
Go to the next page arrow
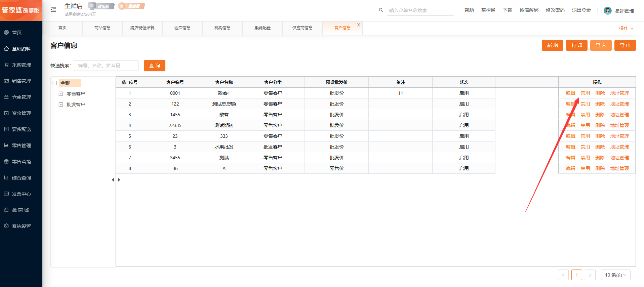(590, 275)
